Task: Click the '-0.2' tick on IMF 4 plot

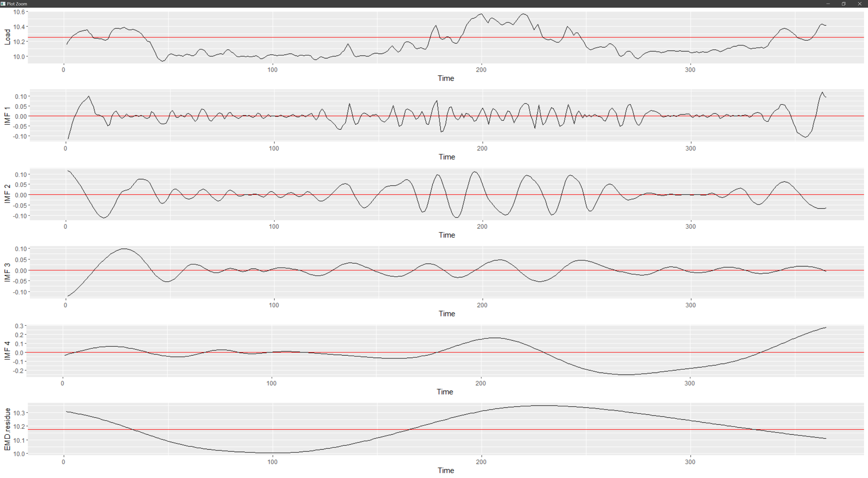Action: 18,371
